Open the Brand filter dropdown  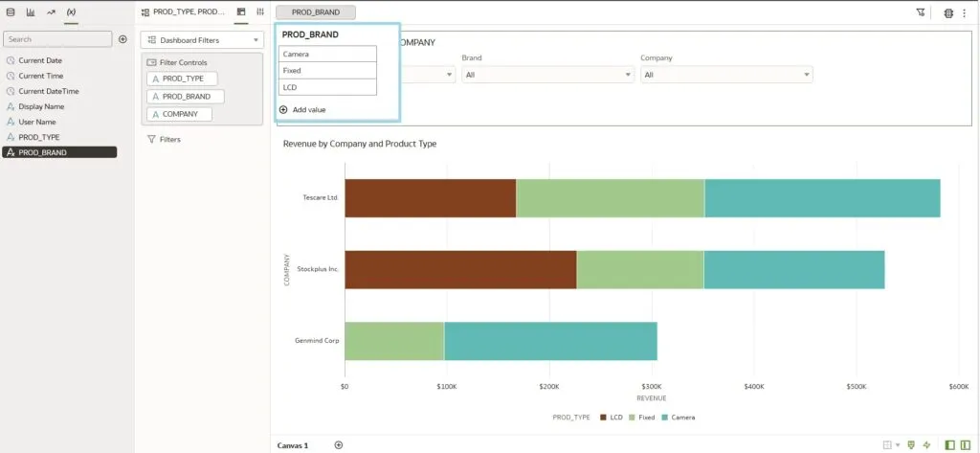[x=547, y=75]
